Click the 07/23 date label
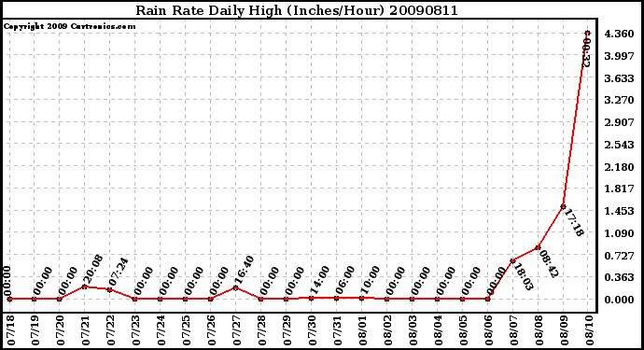This screenshot has width=644, height=350. [x=136, y=330]
